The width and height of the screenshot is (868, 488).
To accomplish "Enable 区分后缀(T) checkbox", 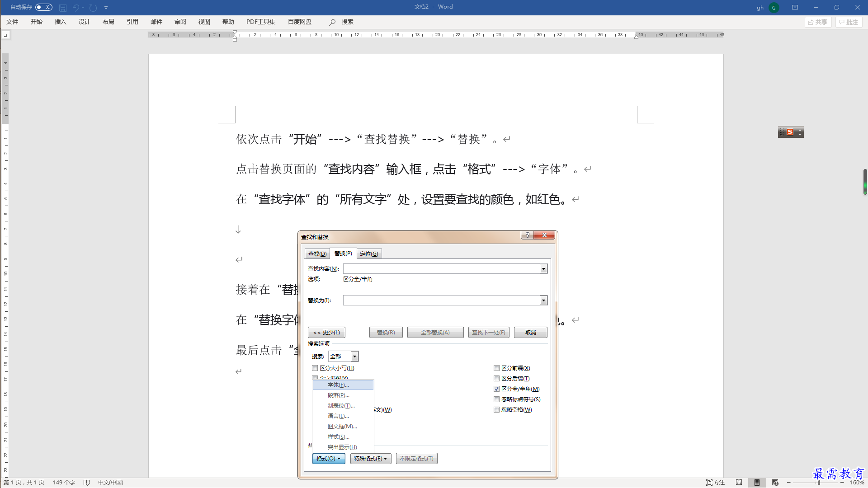I will [x=496, y=379].
